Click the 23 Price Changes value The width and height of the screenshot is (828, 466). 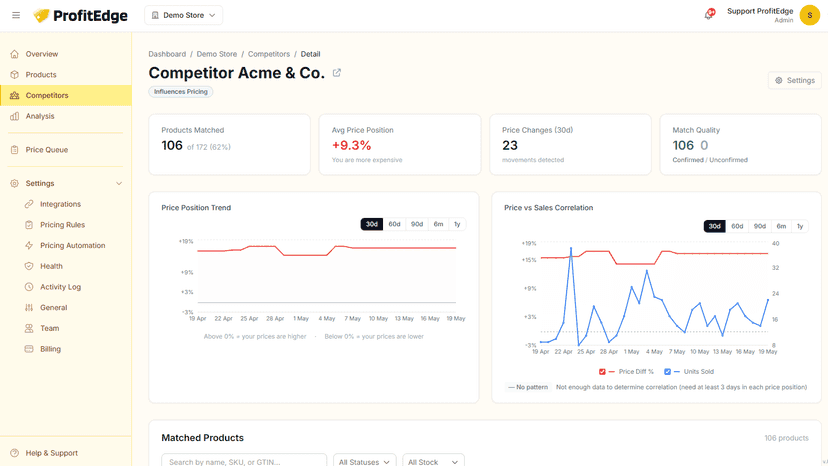[x=510, y=145]
